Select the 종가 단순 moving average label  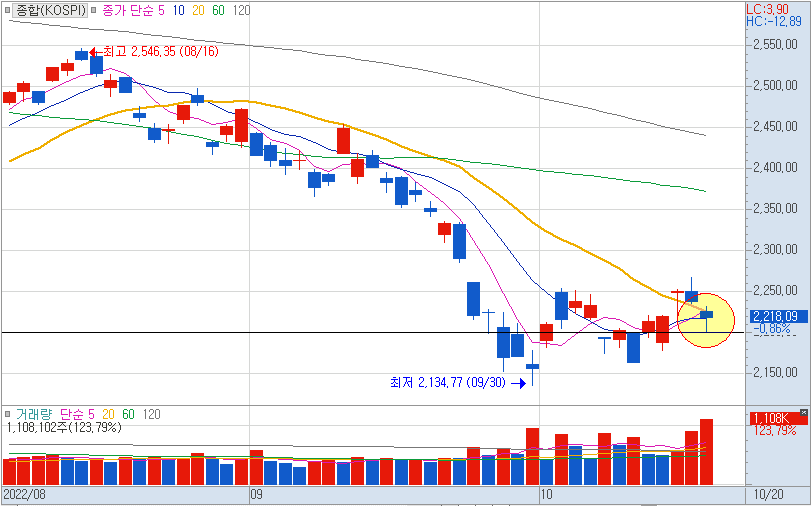tap(128, 10)
